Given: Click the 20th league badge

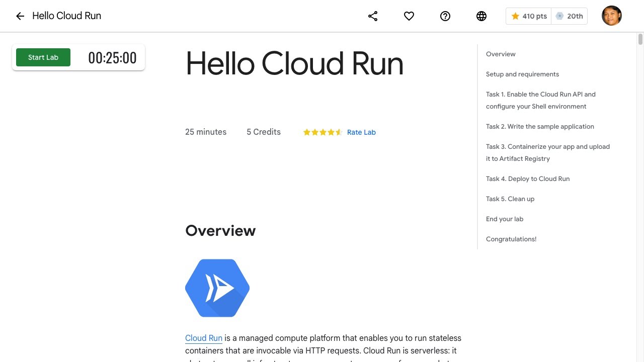Looking at the screenshot, I should [x=569, y=16].
